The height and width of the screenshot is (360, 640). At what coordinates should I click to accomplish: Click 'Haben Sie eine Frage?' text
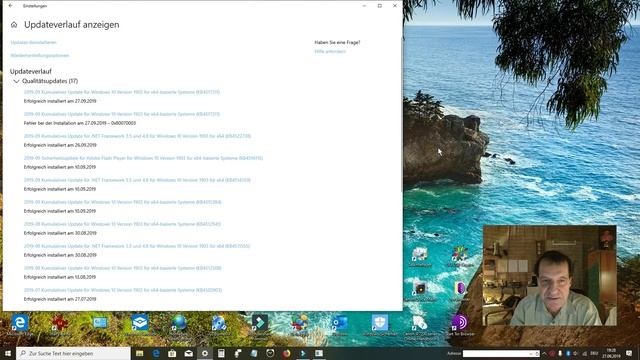pos(337,42)
